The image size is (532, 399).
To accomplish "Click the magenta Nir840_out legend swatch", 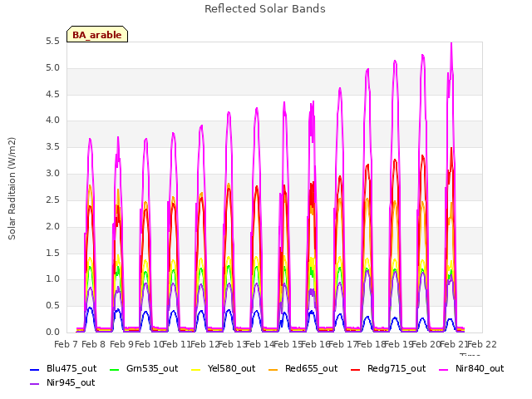I will click(443, 370).
